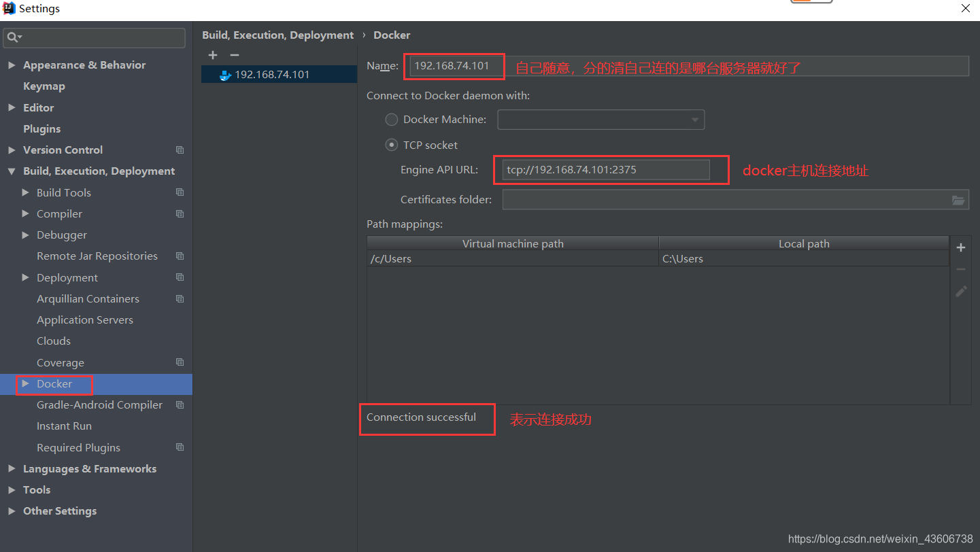Select 192.168.74.101 Docker server entry
The width and height of the screenshot is (980, 552).
279,75
